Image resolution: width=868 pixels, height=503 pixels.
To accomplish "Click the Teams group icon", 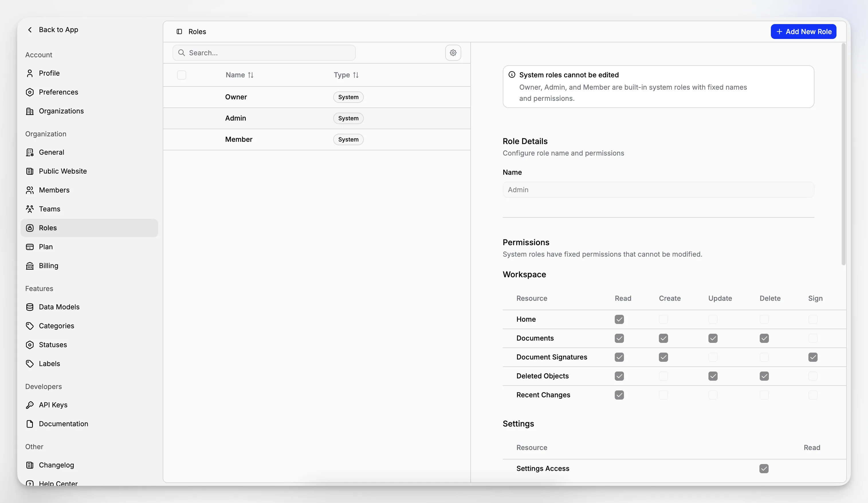I will 30,209.
